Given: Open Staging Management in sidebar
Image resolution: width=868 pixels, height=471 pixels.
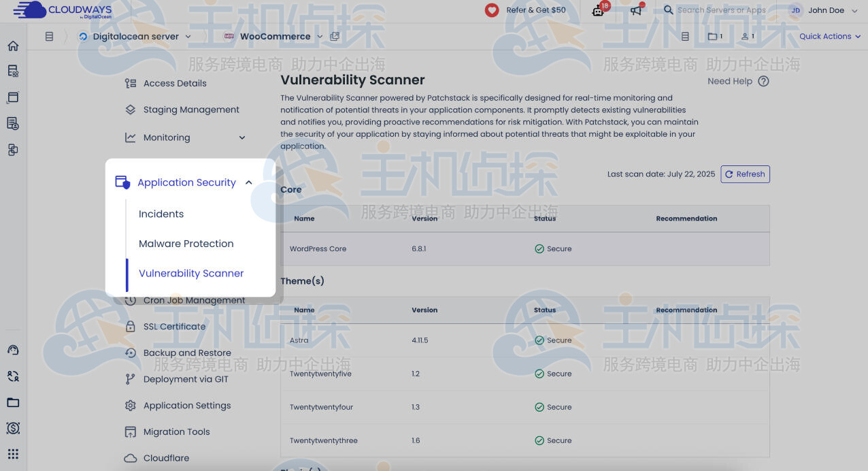Looking at the screenshot, I should [191, 110].
